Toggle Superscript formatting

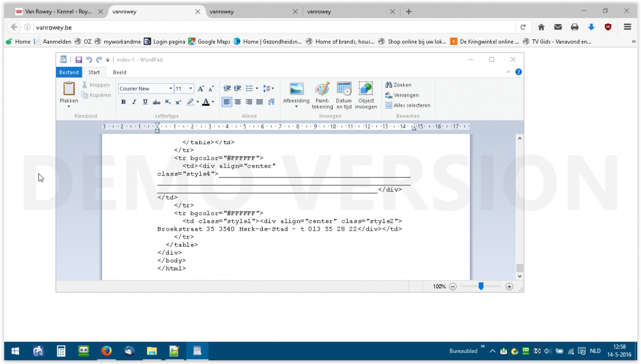tap(178, 102)
